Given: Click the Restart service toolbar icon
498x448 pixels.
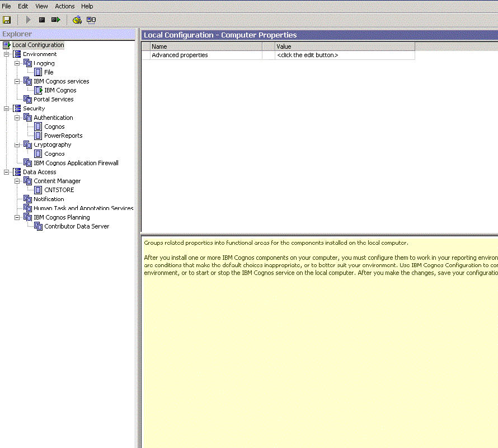Looking at the screenshot, I should [55, 20].
